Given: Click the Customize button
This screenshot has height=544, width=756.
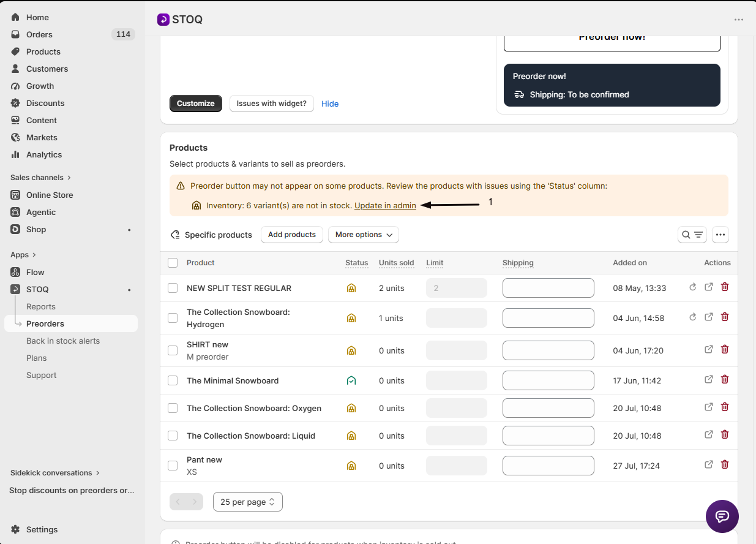Looking at the screenshot, I should pos(196,104).
